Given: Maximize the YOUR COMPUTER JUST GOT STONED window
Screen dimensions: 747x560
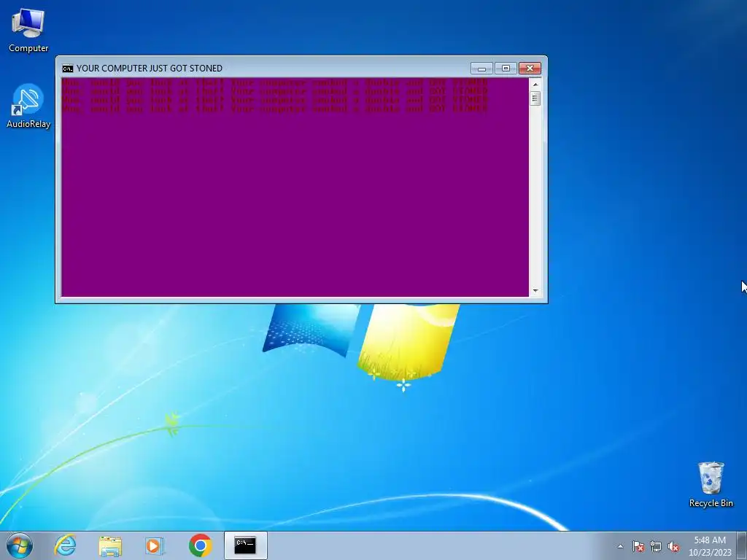Looking at the screenshot, I should click(x=506, y=69).
